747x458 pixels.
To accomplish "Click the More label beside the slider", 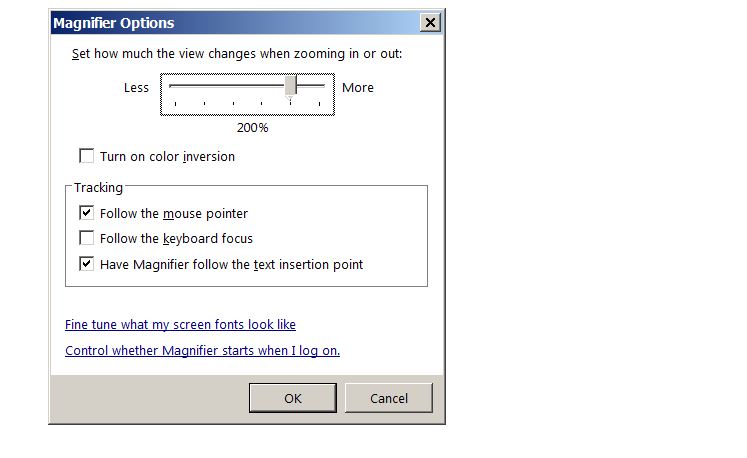I will pos(357,88).
